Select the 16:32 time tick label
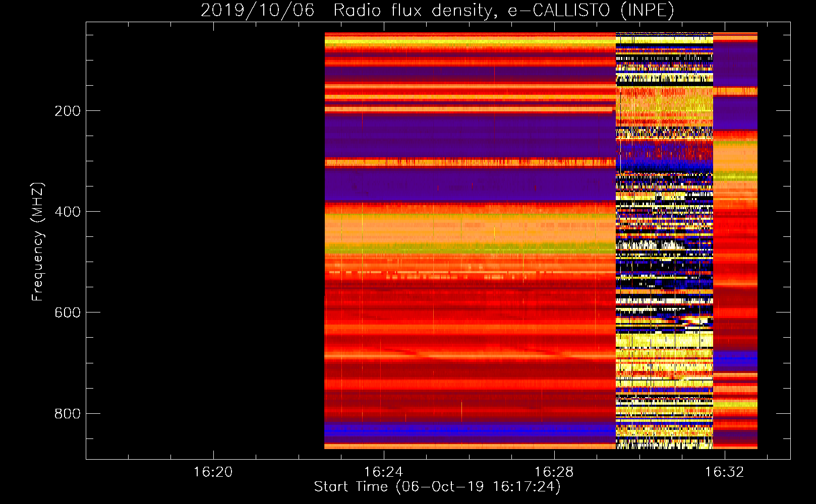This screenshot has width=816, height=504. click(x=725, y=472)
